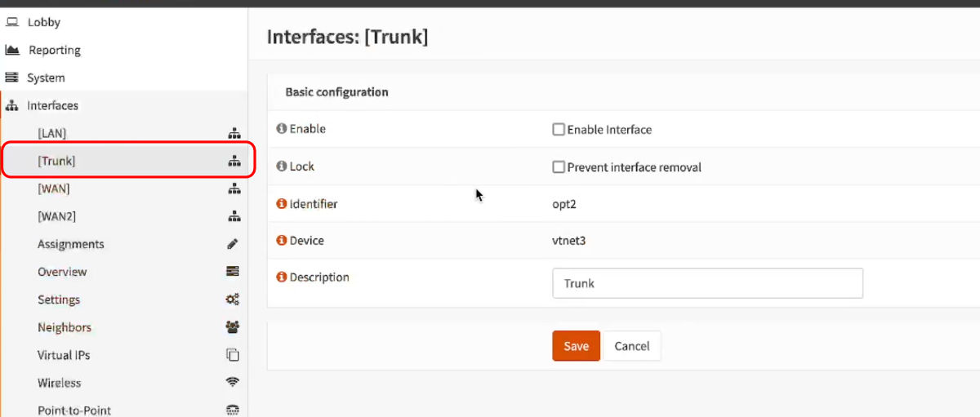Click the Neighbors people icon

pyautogui.click(x=233, y=327)
